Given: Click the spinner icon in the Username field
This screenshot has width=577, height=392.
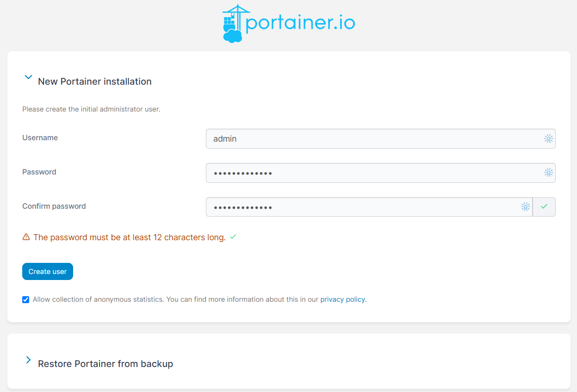Looking at the screenshot, I should click(548, 138).
